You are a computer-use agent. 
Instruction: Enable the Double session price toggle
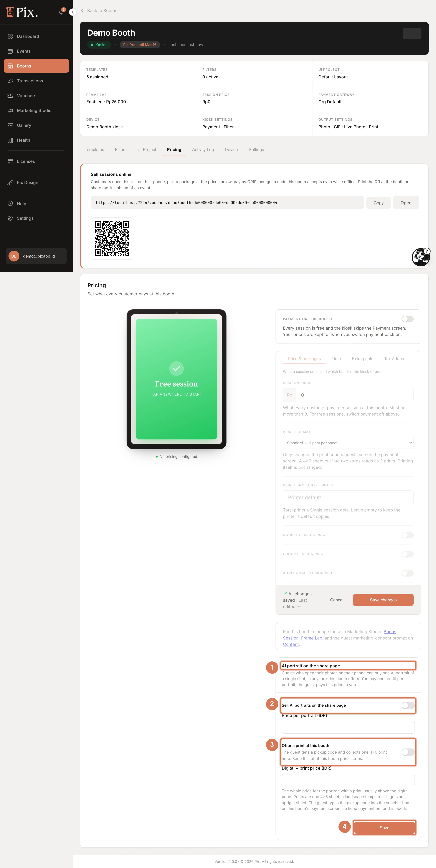(407, 535)
